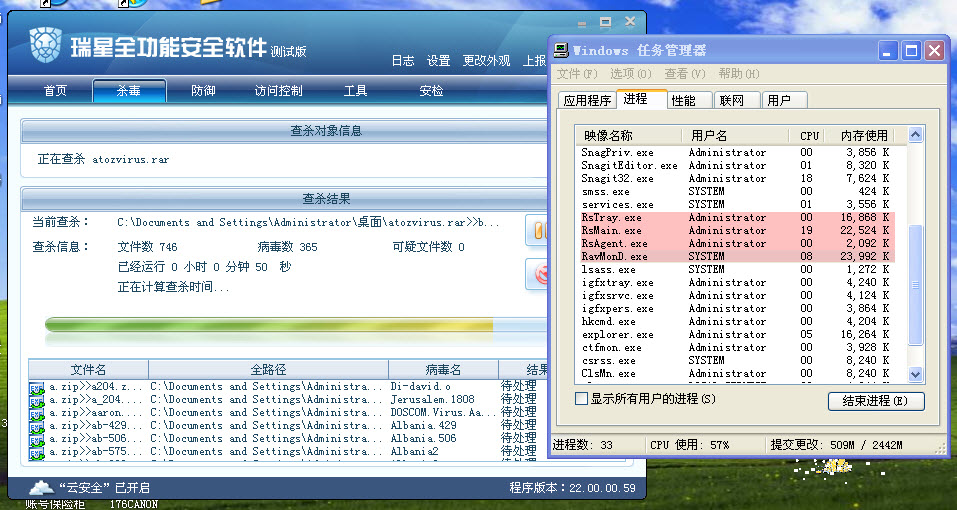Sort processes by 用户名 column

pos(734,135)
